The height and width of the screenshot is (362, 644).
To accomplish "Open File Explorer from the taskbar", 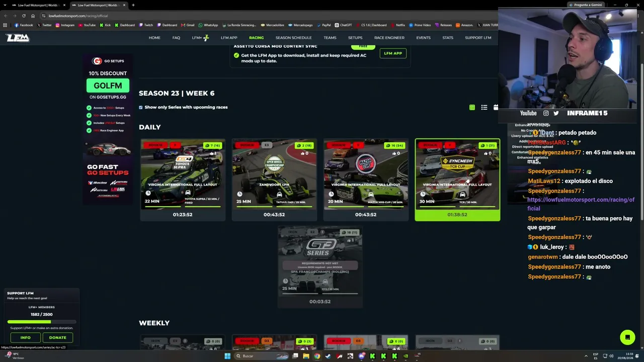I will pos(306,356).
